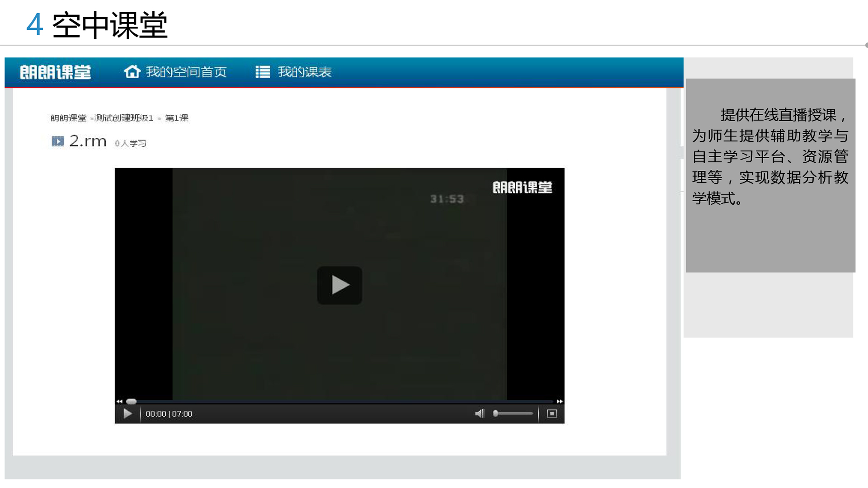Image resolution: width=868 pixels, height=488 pixels.
Task: Click the fast-forward arrows on progress bar
Action: point(560,401)
